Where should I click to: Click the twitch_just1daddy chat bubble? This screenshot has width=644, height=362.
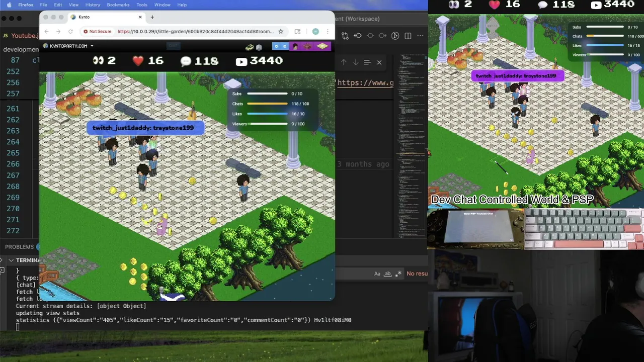coord(145,128)
